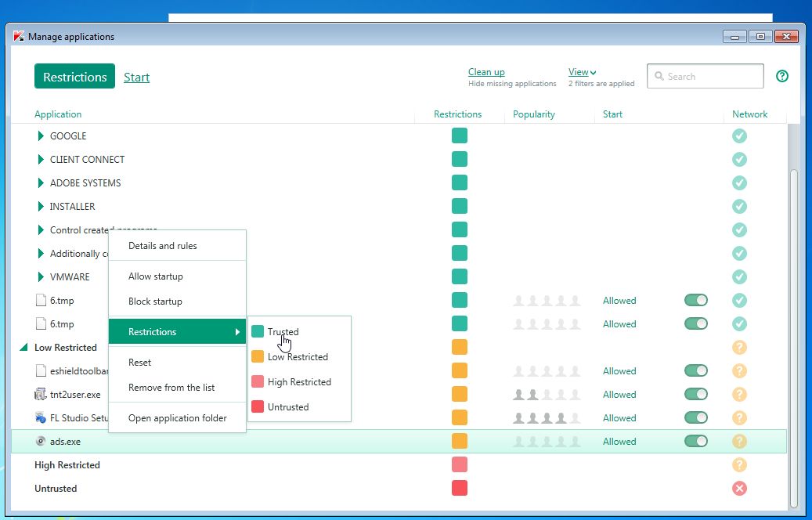Switch to the Start tab
The height and width of the screenshot is (520, 812).
[x=137, y=78]
